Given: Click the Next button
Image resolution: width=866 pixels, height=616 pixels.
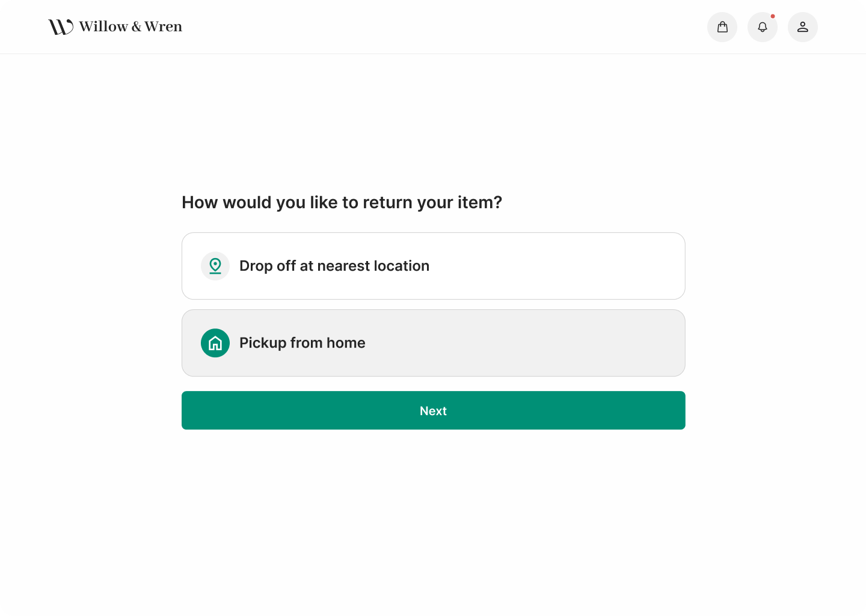Looking at the screenshot, I should click(433, 410).
